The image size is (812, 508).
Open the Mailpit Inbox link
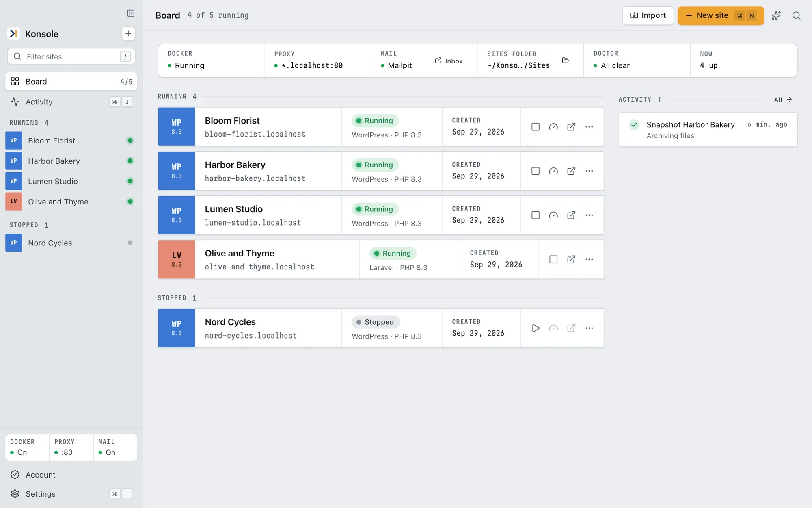(449, 61)
